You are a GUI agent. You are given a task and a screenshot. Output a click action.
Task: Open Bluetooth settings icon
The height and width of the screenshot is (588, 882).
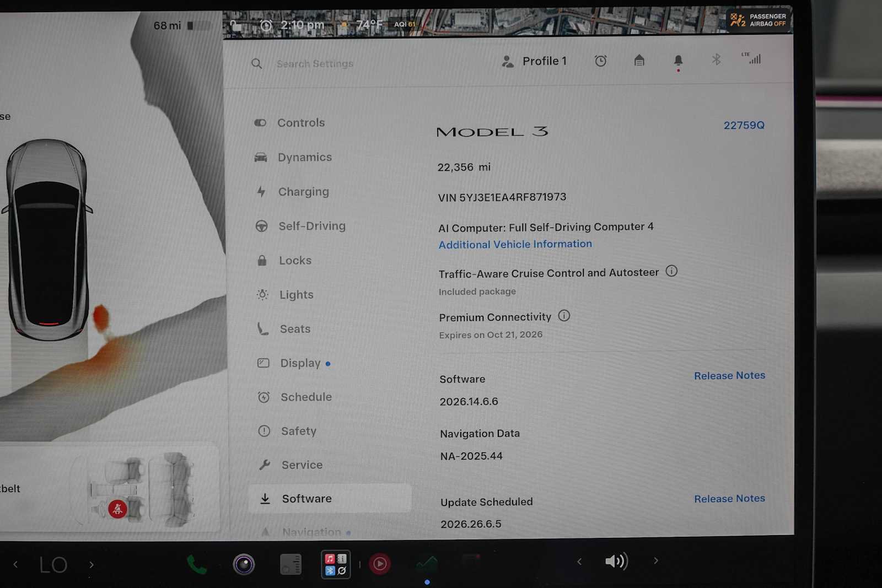tap(716, 59)
